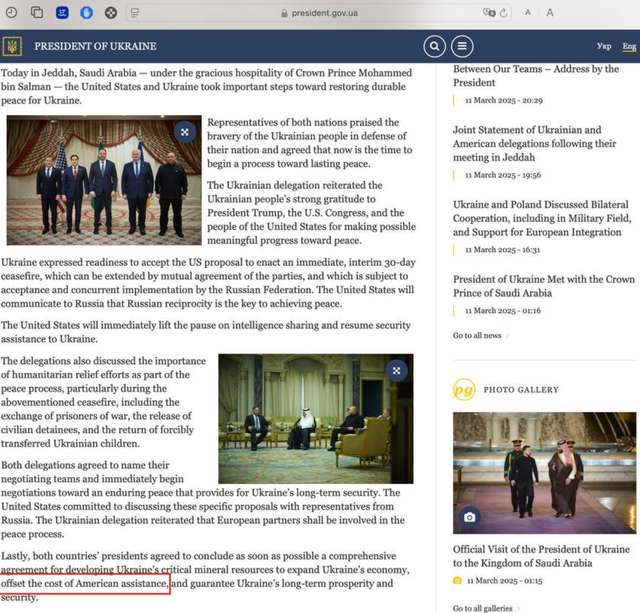Decrease text size with small A button

pos(527,13)
